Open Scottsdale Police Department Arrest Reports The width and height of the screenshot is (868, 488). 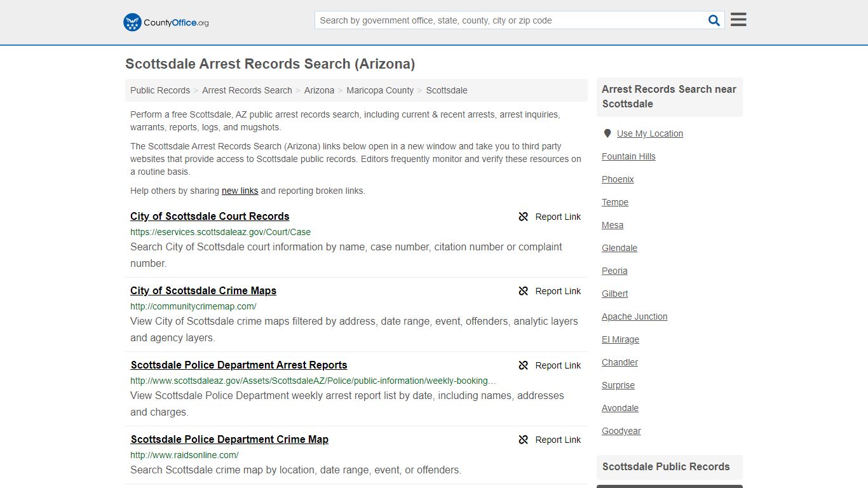[x=239, y=365]
